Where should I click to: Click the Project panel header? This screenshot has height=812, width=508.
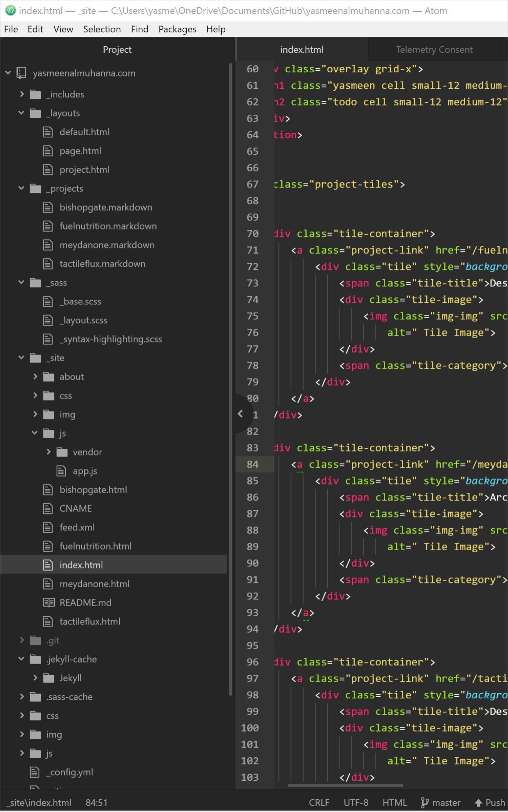tap(117, 50)
